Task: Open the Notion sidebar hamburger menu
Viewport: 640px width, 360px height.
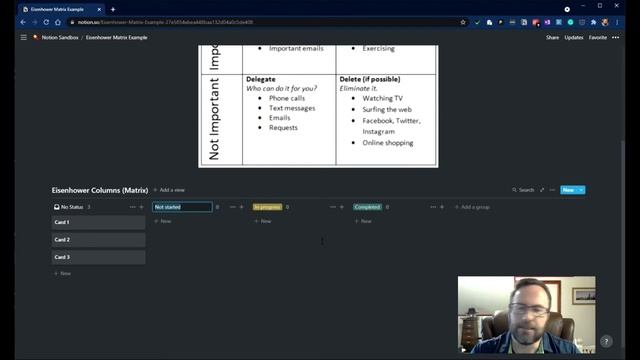Action: [24, 37]
